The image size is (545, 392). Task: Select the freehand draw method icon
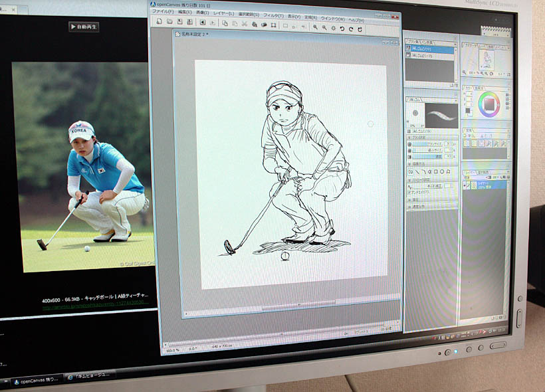click(x=411, y=171)
